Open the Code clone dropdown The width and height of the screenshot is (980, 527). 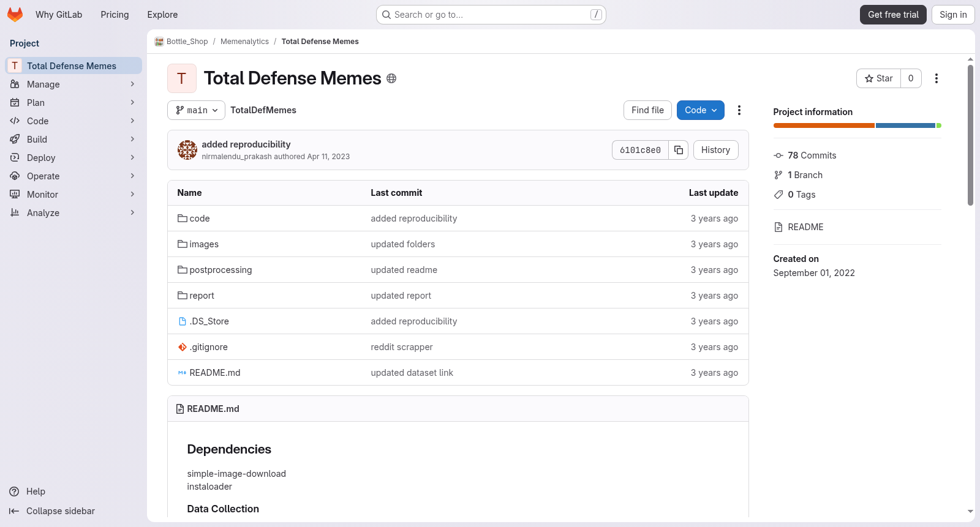click(x=701, y=110)
